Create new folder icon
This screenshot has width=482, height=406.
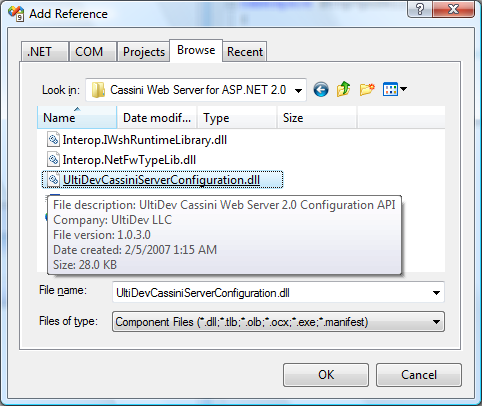click(367, 89)
